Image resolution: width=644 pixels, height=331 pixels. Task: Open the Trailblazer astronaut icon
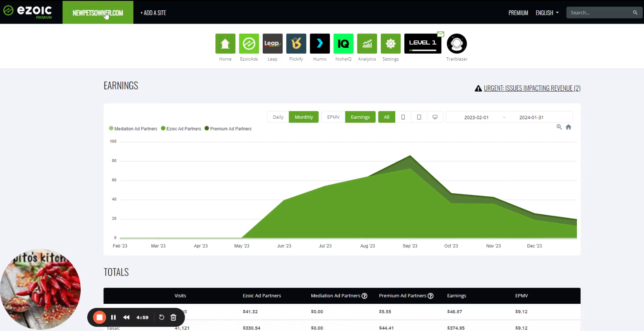coord(457,44)
